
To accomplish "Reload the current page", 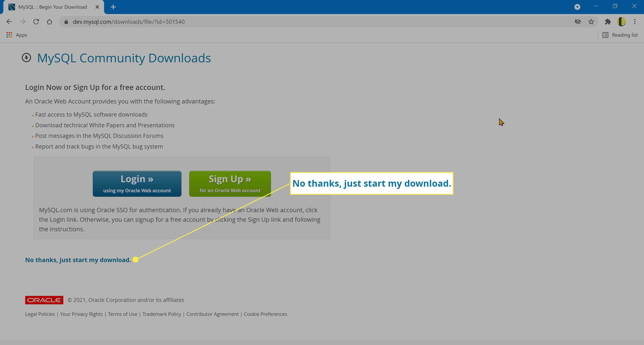I will pyautogui.click(x=36, y=22).
